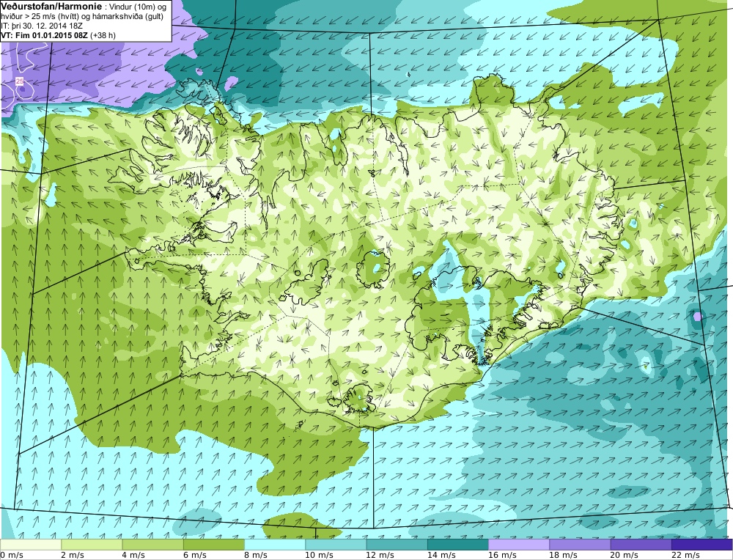The image size is (733, 560).
Task: Click the 20 m/s legend color swatch
Action: [641, 545]
